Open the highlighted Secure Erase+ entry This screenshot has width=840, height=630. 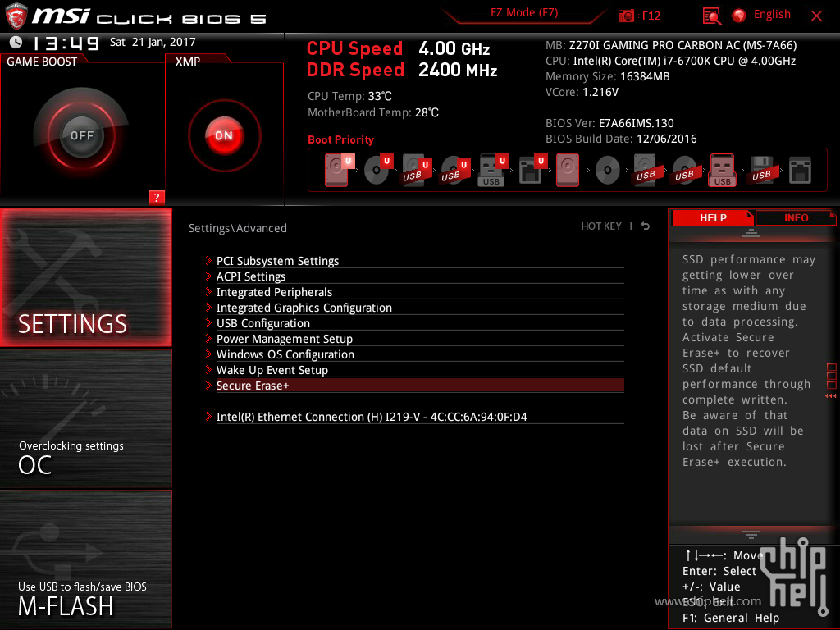[x=420, y=386]
